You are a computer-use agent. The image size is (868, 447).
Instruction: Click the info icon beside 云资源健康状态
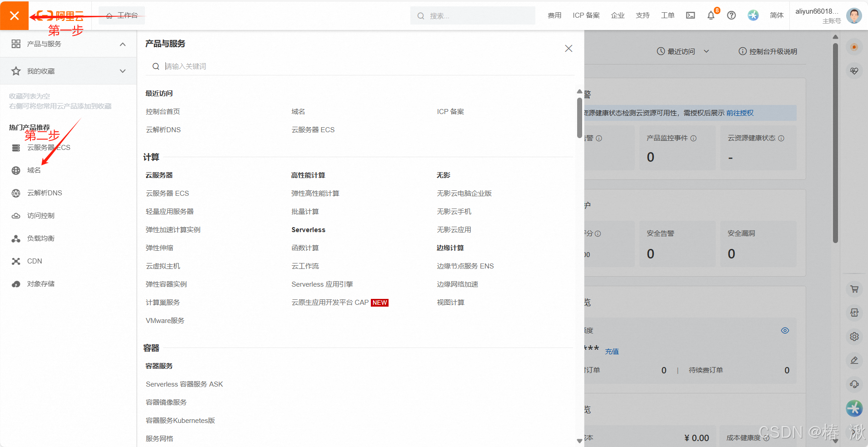click(781, 138)
